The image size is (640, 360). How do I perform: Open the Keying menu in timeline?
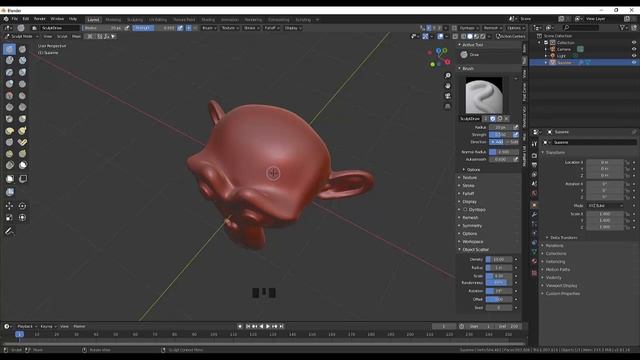(x=48, y=327)
